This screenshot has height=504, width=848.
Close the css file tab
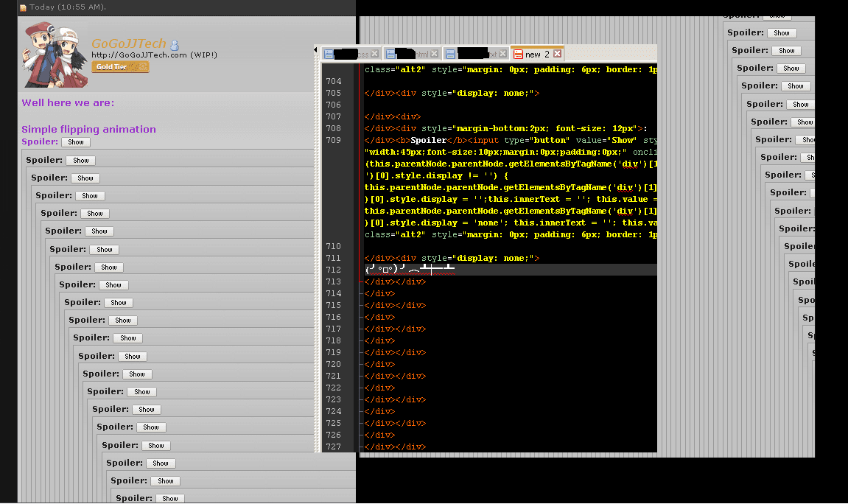[x=374, y=54]
